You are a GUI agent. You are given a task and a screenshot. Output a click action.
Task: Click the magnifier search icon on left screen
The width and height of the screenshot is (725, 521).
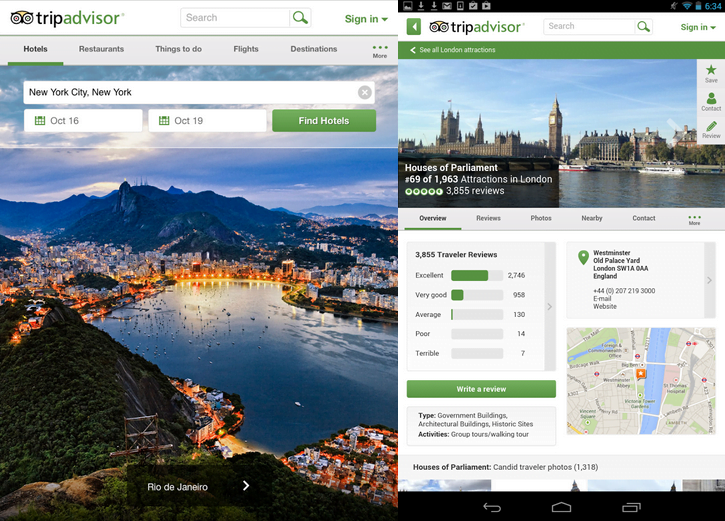tap(300, 18)
